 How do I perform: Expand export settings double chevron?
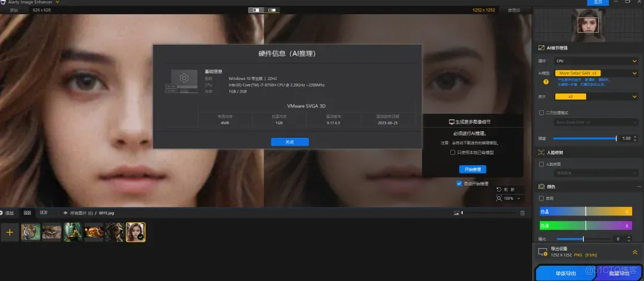[635, 252]
